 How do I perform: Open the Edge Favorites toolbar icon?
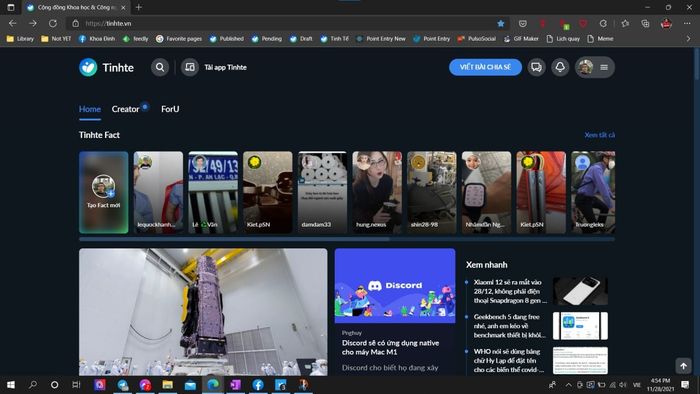click(625, 23)
